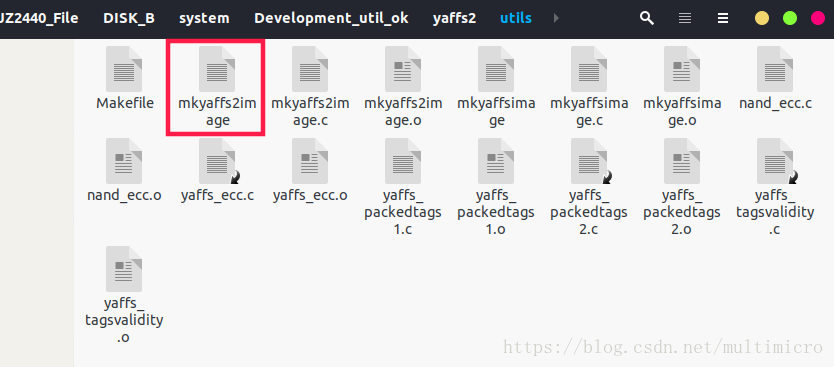Go to the yaffs2 path segment
The image size is (834, 367).
click(x=454, y=18)
